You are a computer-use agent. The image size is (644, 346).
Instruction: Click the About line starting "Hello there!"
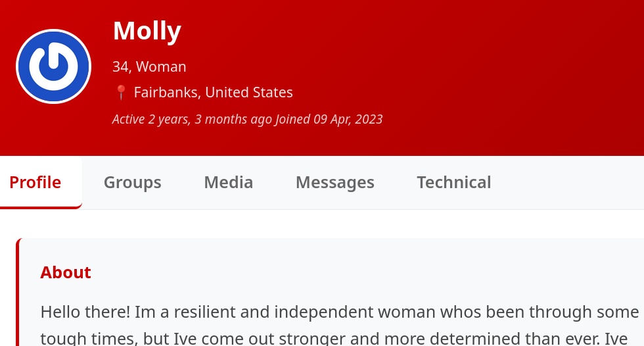click(339, 312)
